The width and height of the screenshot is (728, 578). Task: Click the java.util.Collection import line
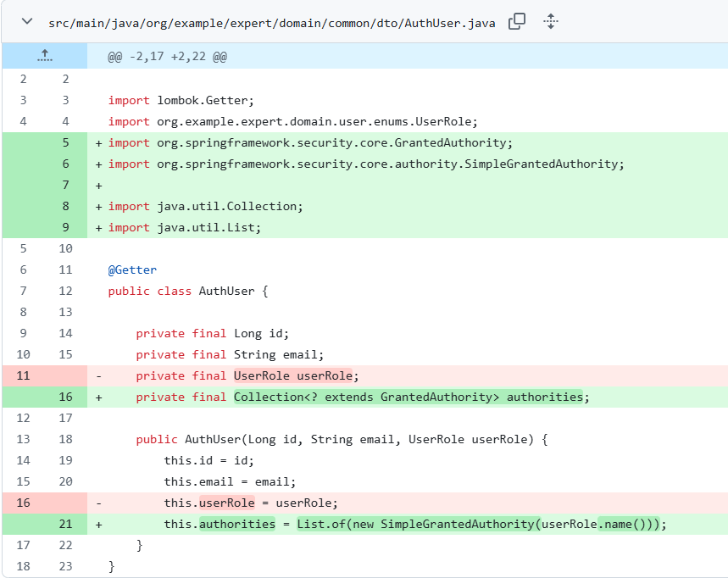point(205,206)
